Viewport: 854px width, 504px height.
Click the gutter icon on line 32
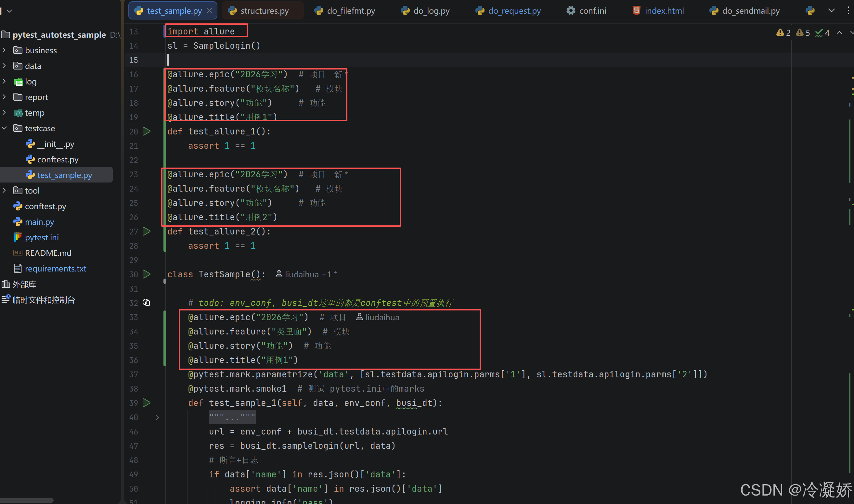147,303
